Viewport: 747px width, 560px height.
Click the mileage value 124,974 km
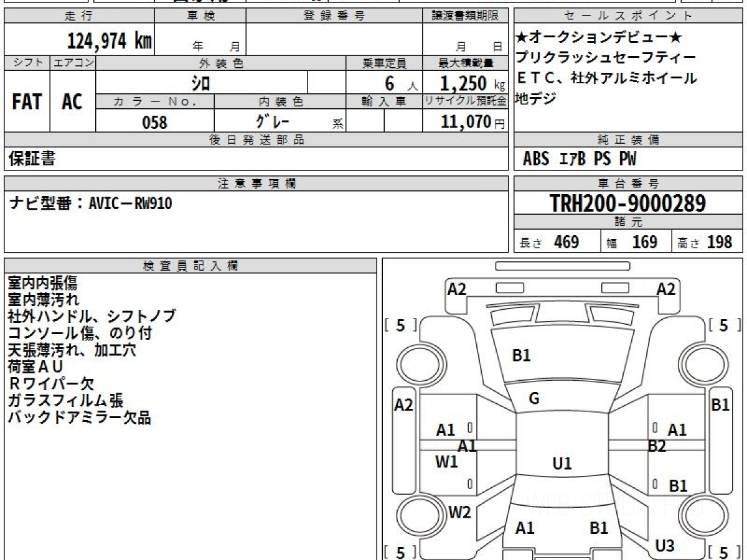[109, 41]
